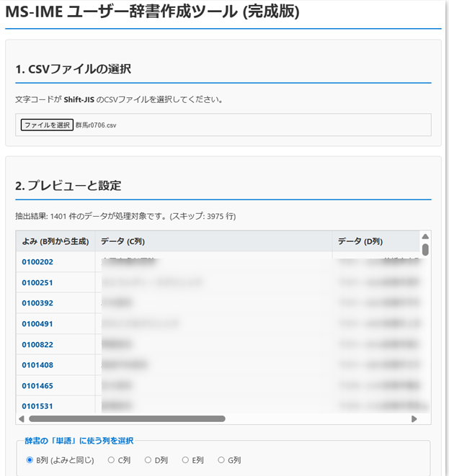
Task: Click the selected file name 群馬r0706.csv
Action: click(96, 125)
